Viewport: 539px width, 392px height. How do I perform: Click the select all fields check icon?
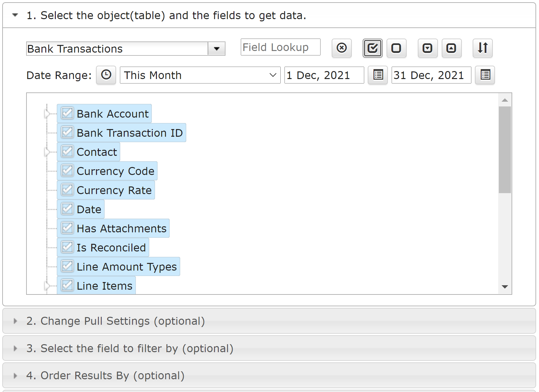pyautogui.click(x=373, y=48)
